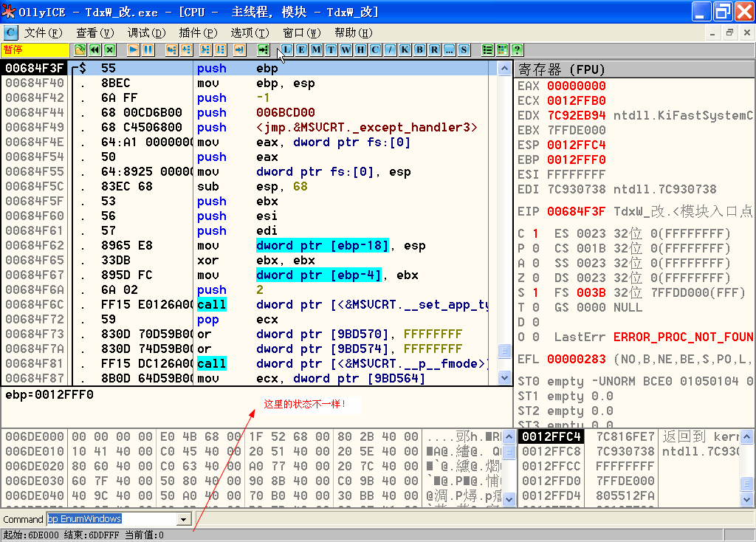Open References window with R button
This screenshot has height=542, width=756.
434,49
